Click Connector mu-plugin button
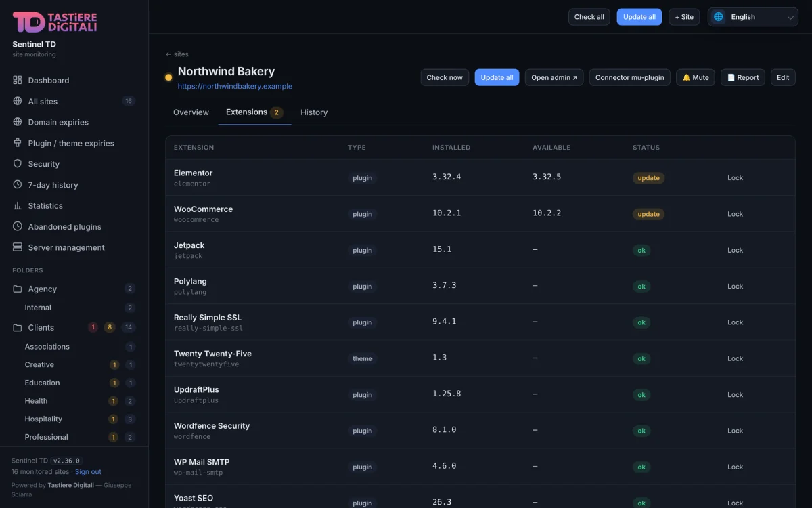The height and width of the screenshot is (508, 812). point(630,77)
